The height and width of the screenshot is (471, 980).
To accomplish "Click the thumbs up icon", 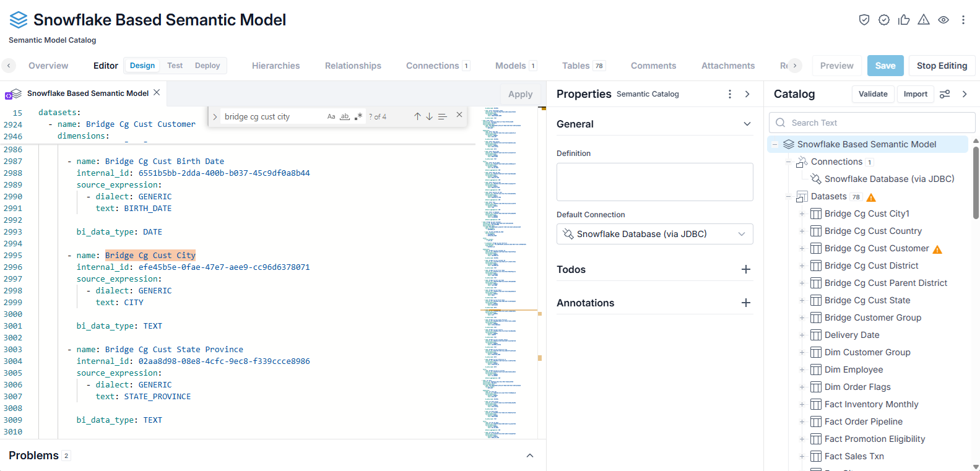I will tap(904, 20).
